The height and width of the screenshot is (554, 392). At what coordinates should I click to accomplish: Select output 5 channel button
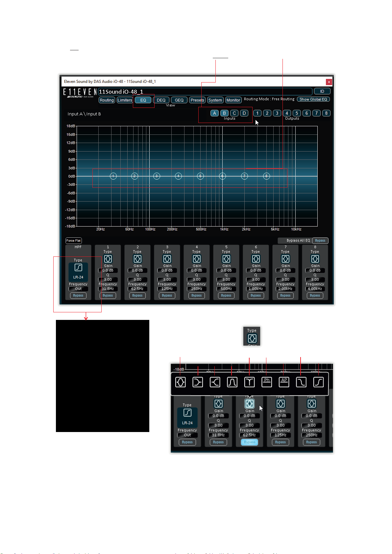pos(297,113)
